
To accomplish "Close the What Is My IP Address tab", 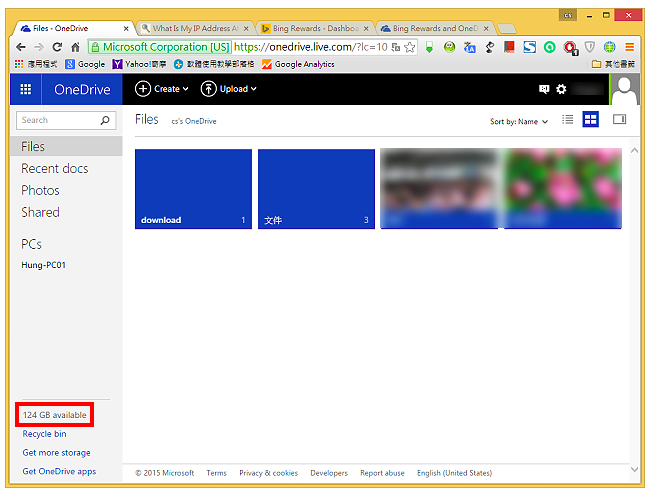I will coord(246,29).
